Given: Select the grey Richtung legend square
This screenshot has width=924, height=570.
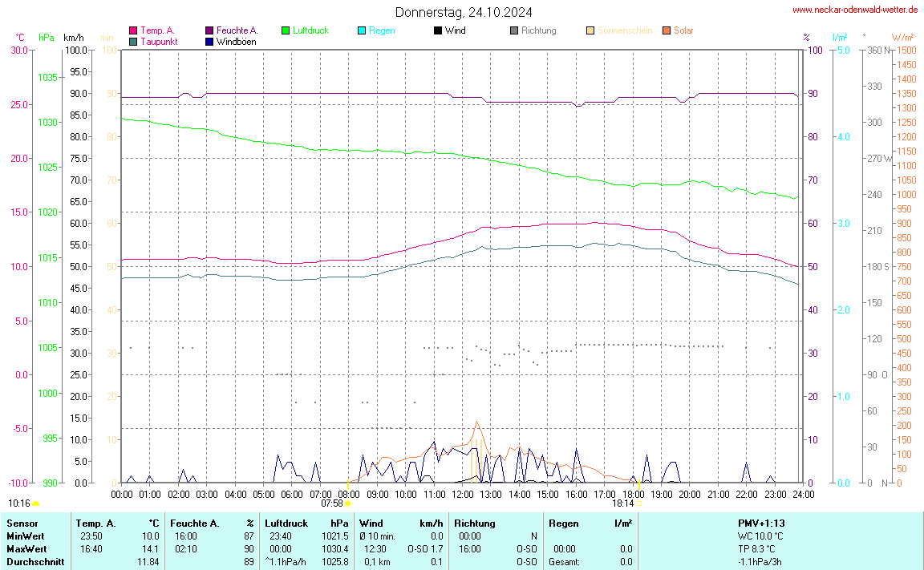Looking at the screenshot, I should (x=514, y=30).
